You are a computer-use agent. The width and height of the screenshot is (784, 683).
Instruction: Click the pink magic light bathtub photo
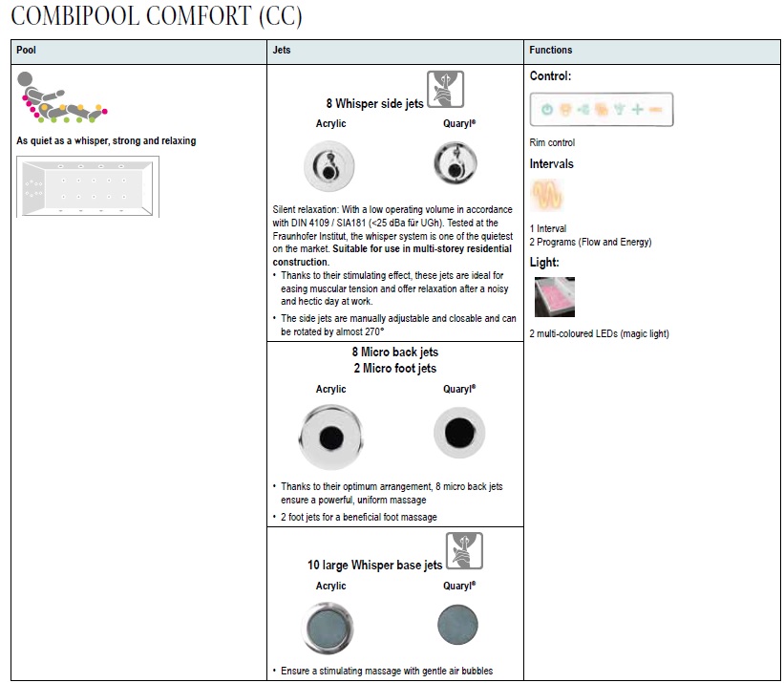(553, 298)
